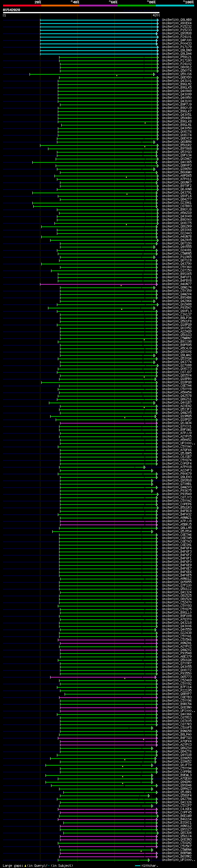Click hit label UniRef100_Q43774

coord(177,362)
